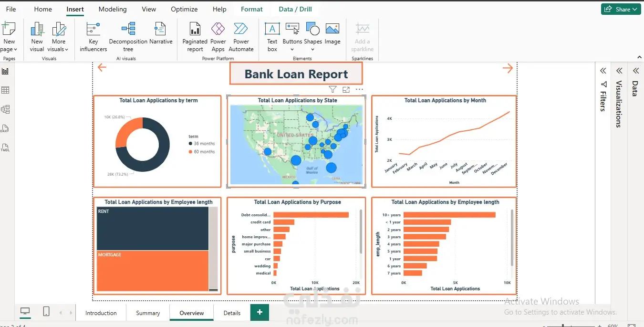644x327 pixels.
Task: Insert a Power Apps visual
Action: [218, 37]
